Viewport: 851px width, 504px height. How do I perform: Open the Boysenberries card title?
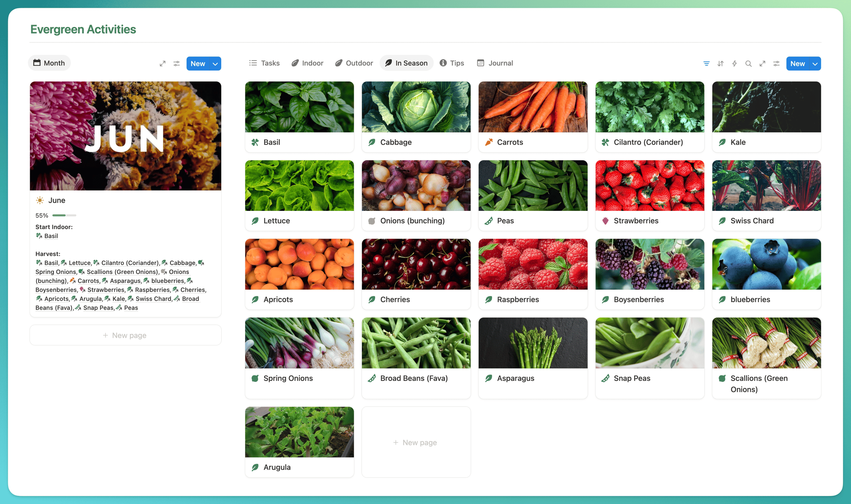point(639,299)
